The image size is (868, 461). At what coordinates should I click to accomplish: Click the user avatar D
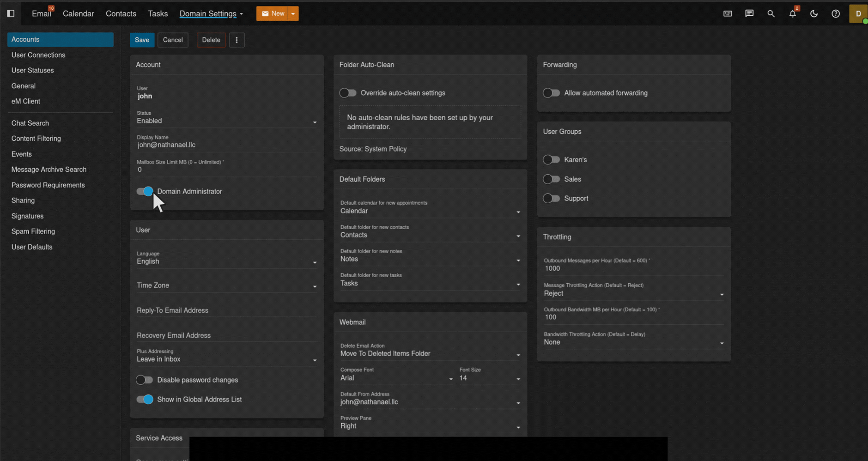pos(858,14)
